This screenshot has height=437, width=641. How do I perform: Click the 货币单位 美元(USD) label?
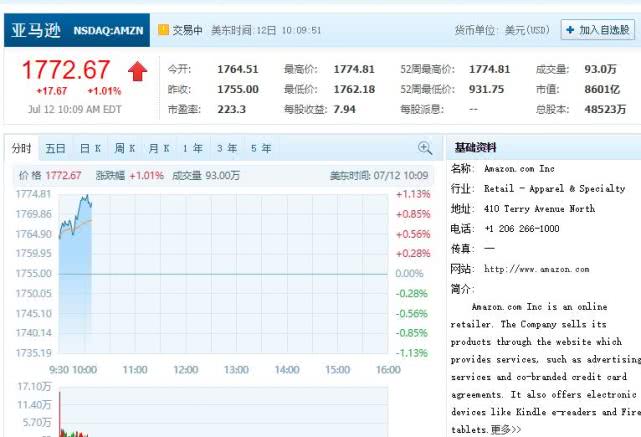pos(502,30)
